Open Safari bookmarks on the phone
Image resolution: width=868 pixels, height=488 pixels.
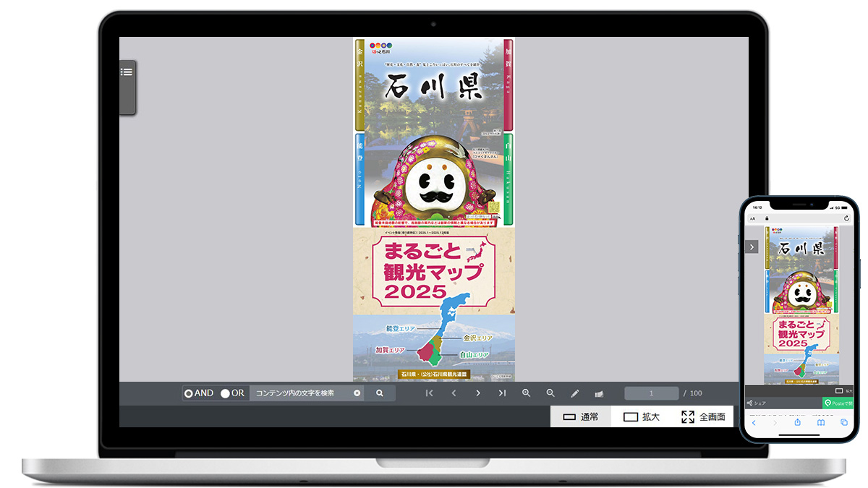821,422
